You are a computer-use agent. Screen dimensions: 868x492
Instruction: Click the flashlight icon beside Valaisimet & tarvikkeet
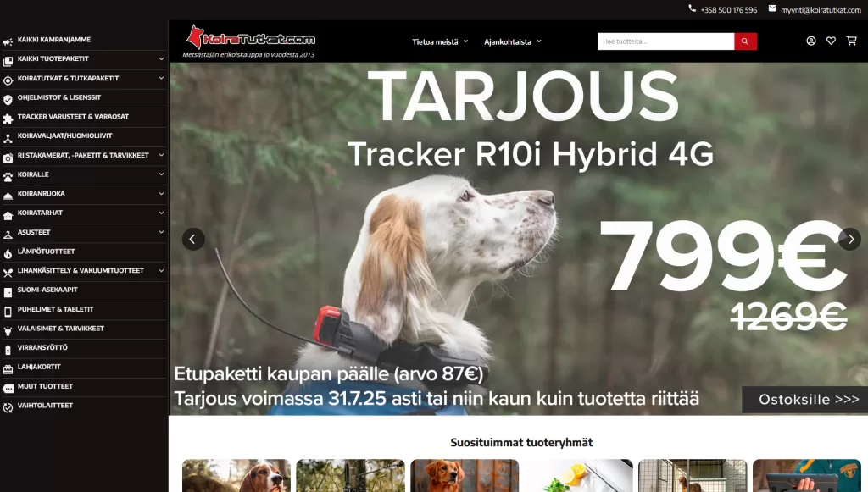coord(8,331)
